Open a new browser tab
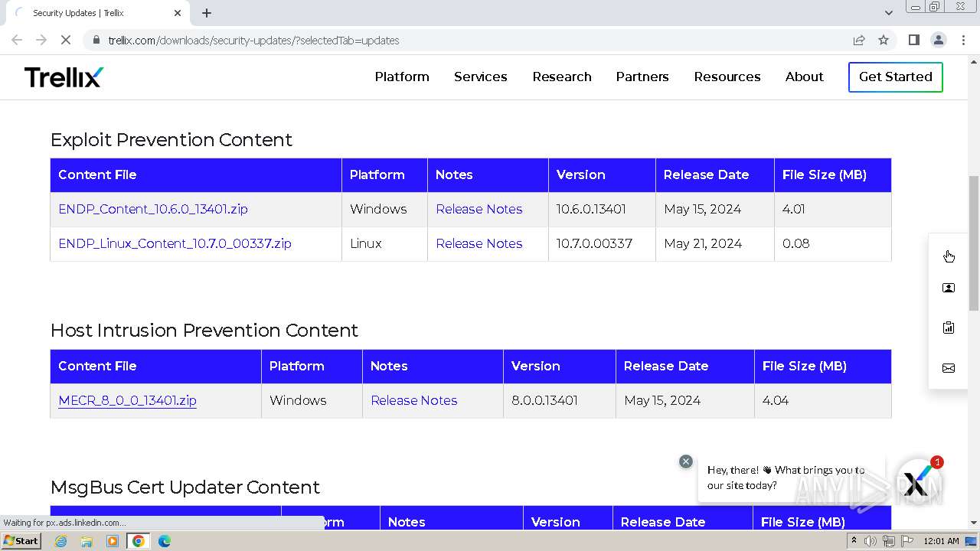This screenshot has height=551, width=980. click(207, 13)
